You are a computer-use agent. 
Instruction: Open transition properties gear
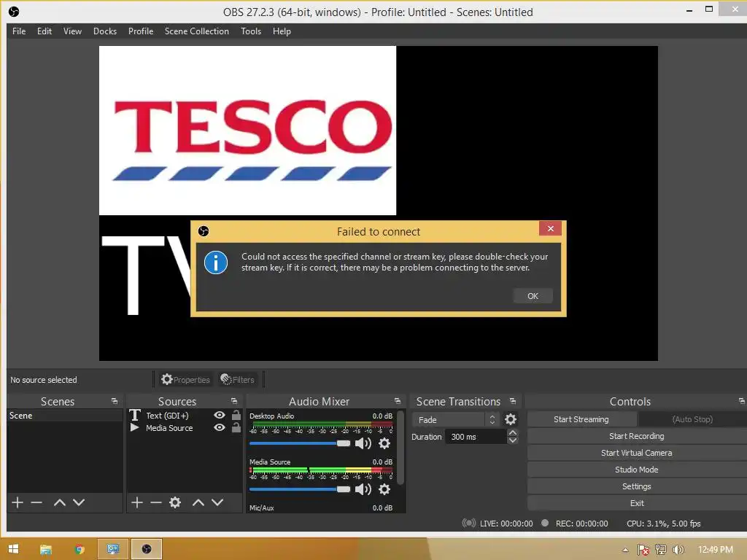point(510,419)
